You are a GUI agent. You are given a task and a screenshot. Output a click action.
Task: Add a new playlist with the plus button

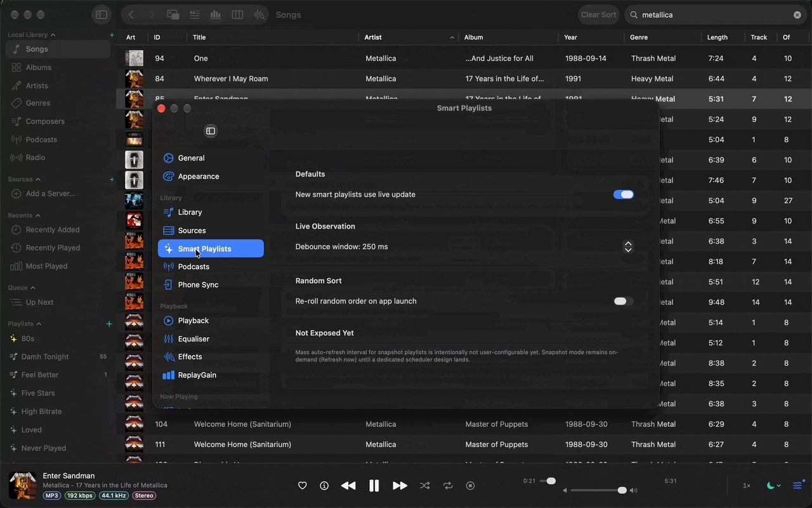click(x=109, y=324)
